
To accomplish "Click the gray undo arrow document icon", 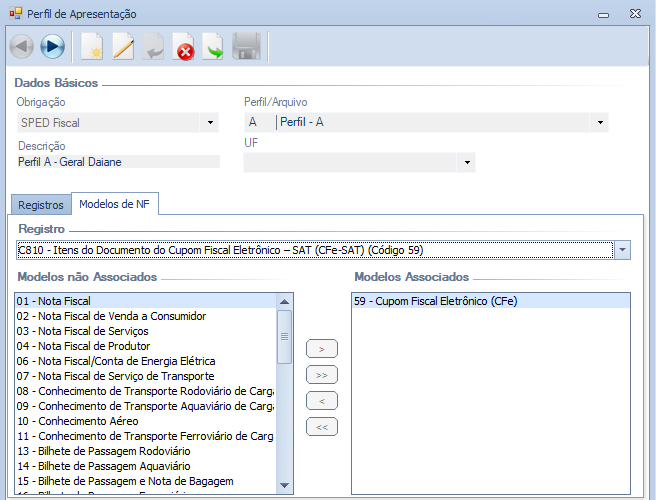I will (x=153, y=47).
